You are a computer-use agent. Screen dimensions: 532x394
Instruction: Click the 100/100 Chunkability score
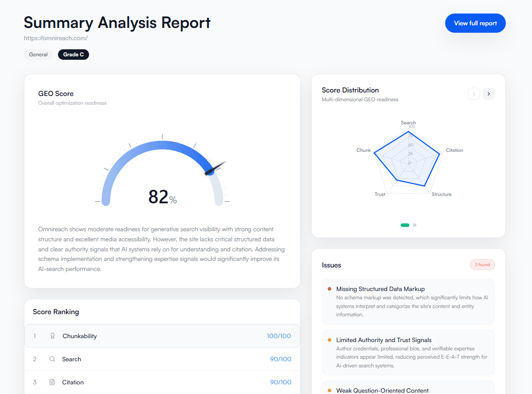click(x=279, y=336)
